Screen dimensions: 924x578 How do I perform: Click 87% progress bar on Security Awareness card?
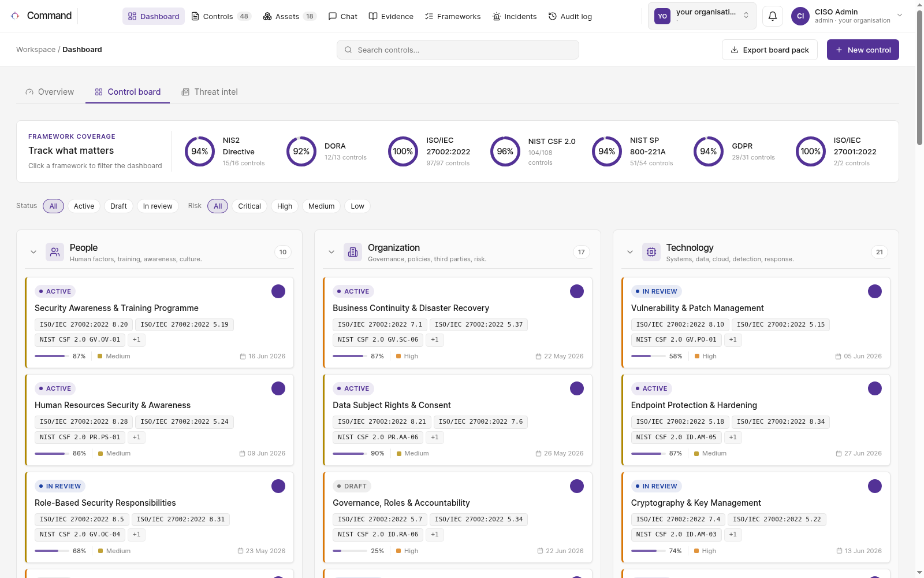click(51, 356)
